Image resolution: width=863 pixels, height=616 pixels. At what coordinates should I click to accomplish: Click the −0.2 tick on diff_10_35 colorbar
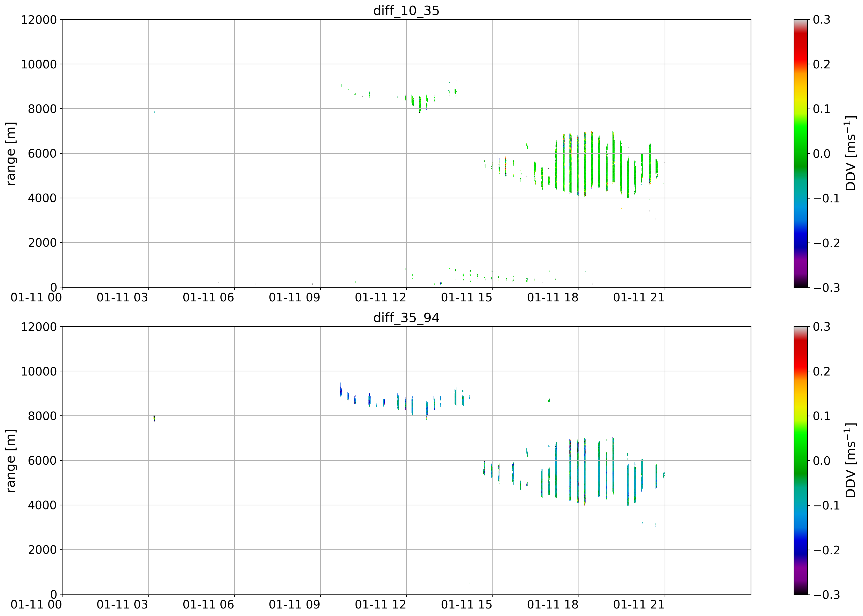(826, 243)
